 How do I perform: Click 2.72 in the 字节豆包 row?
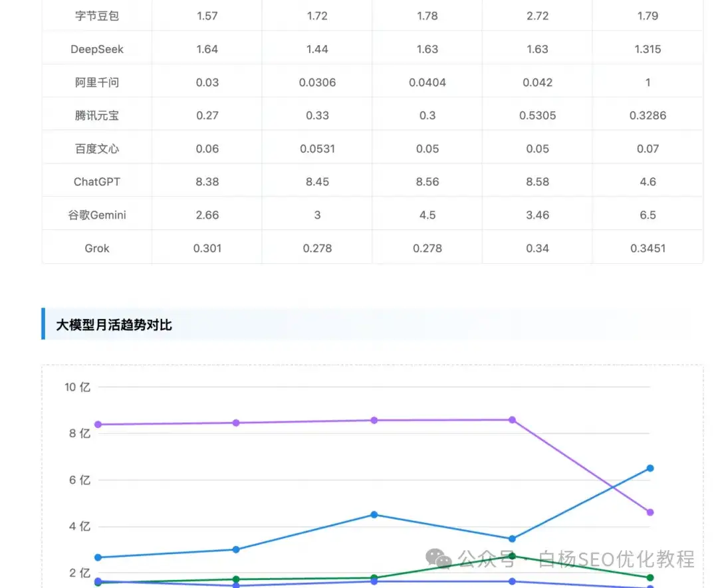pyautogui.click(x=537, y=16)
